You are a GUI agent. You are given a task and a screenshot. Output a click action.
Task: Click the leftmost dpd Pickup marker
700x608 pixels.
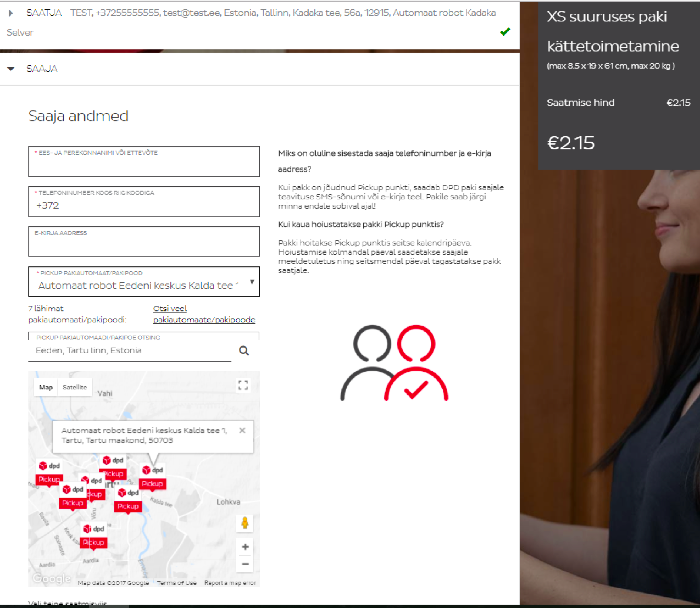pyautogui.click(x=49, y=473)
